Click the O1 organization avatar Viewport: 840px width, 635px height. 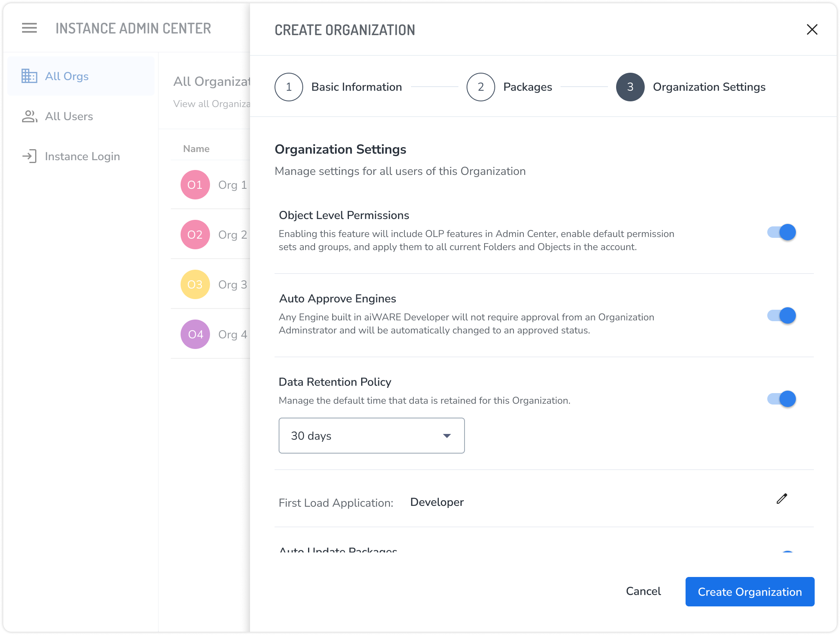point(195,185)
